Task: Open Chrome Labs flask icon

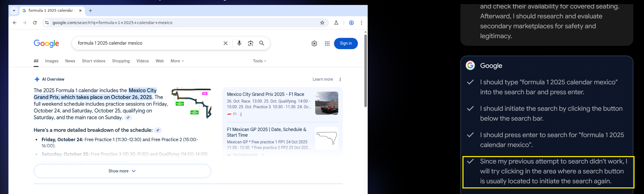Action: pyautogui.click(x=336, y=23)
